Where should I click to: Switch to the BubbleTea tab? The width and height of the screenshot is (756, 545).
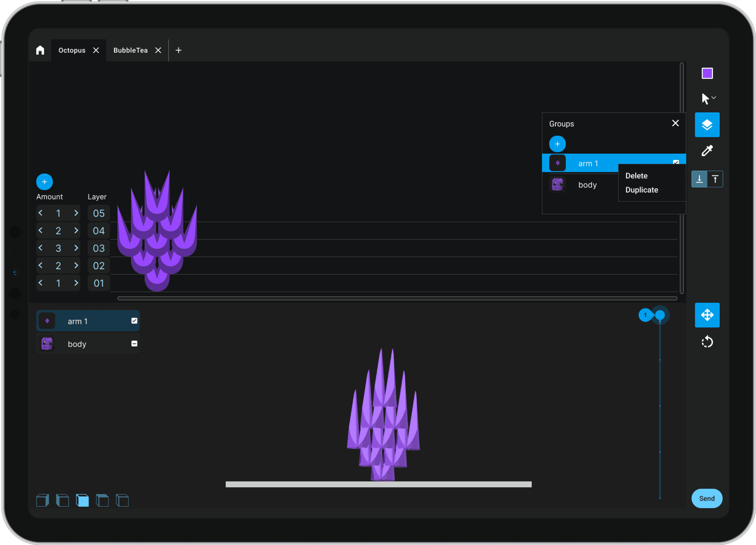tap(130, 50)
